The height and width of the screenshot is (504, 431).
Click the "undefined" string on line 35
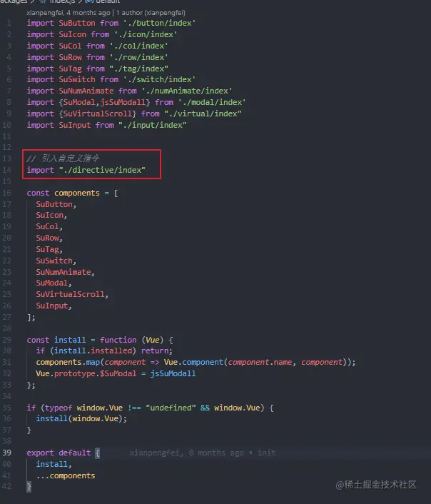[x=171, y=408]
